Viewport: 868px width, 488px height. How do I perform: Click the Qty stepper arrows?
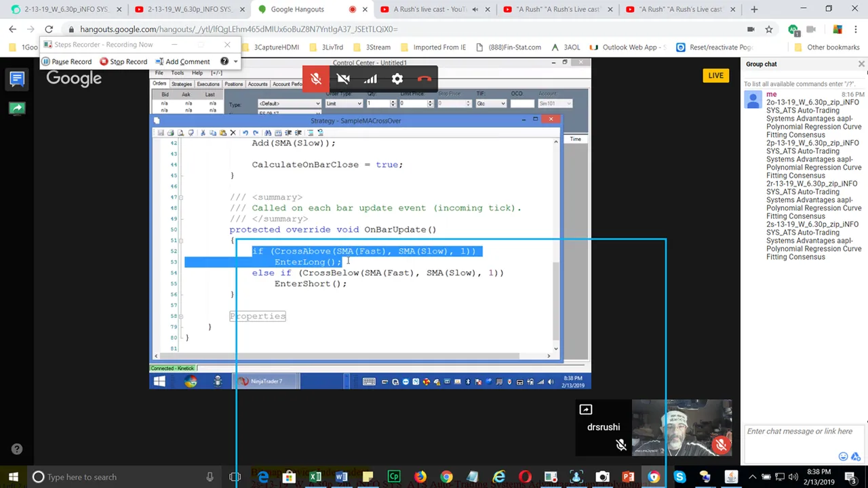(391, 104)
